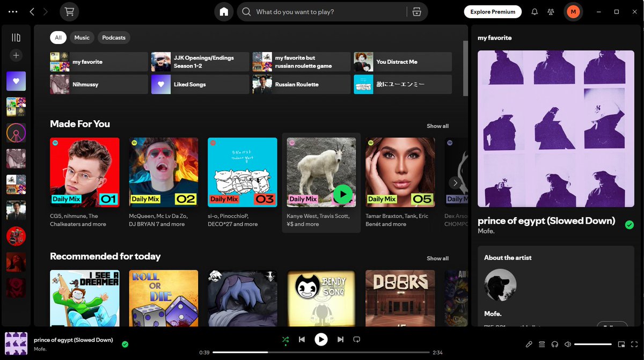Open the miniplayer
The height and width of the screenshot is (360, 644).
(621, 344)
